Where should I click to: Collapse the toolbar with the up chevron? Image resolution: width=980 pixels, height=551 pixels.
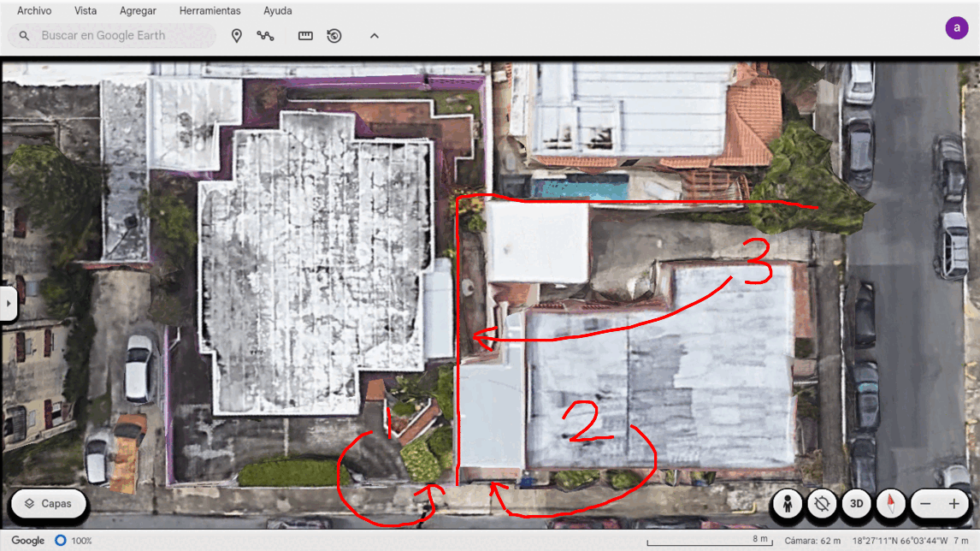click(x=375, y=36)
